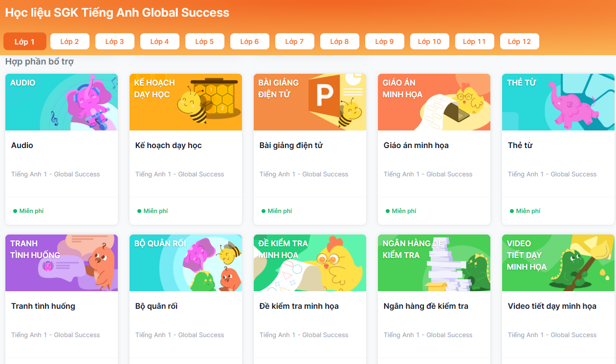Click the Đề kiểm tra minh họa title
616x364 pixels.
pos(299,306)
